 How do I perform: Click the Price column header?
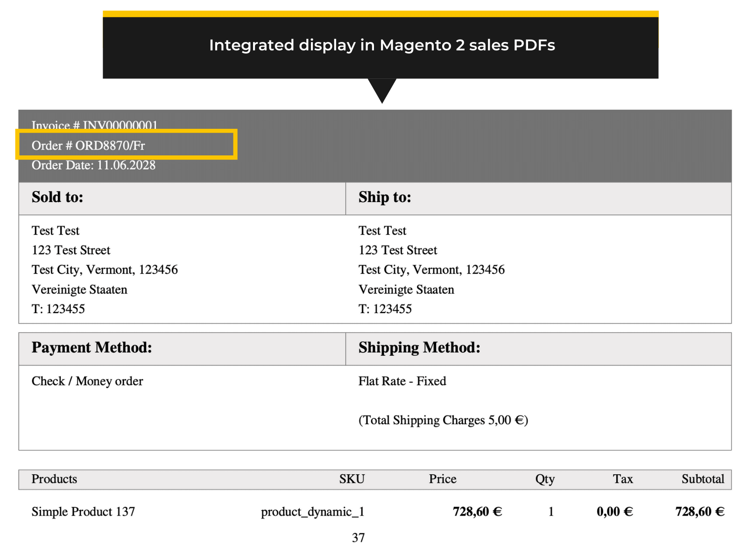pos(442,479)
